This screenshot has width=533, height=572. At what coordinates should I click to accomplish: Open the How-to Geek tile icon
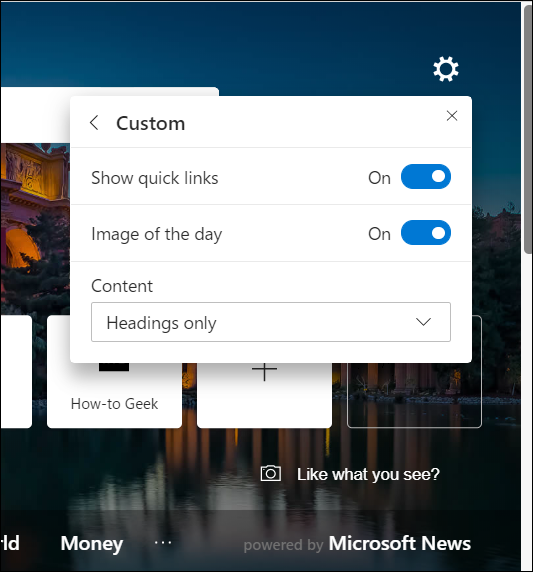coord(114,367)
